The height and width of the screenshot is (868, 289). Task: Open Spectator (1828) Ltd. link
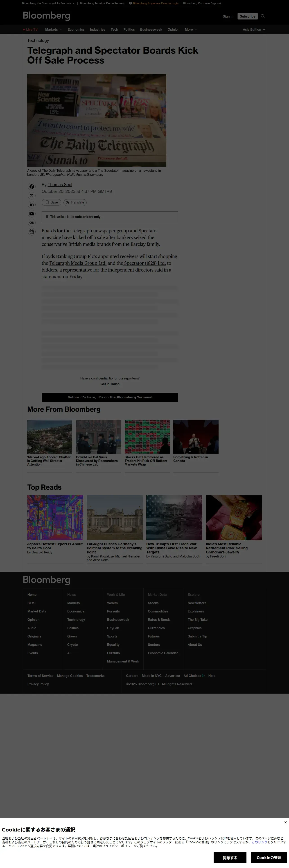145,263
